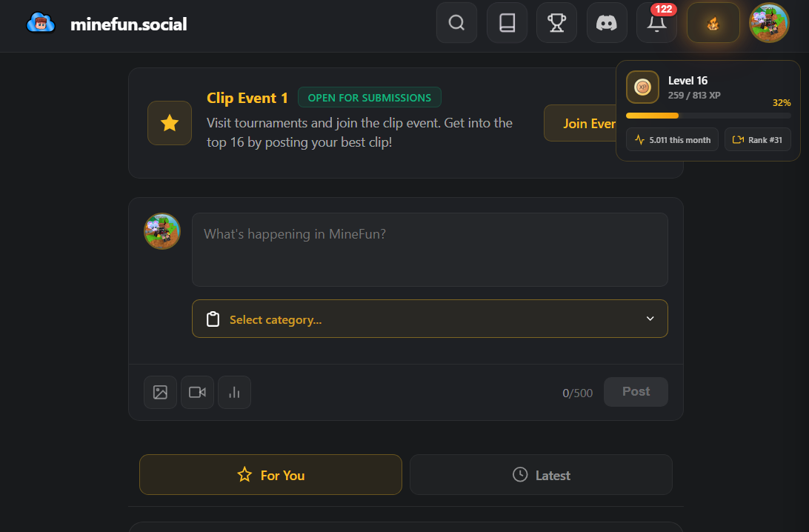
Task: Open the Discord icon link
Action: point(607,23)
